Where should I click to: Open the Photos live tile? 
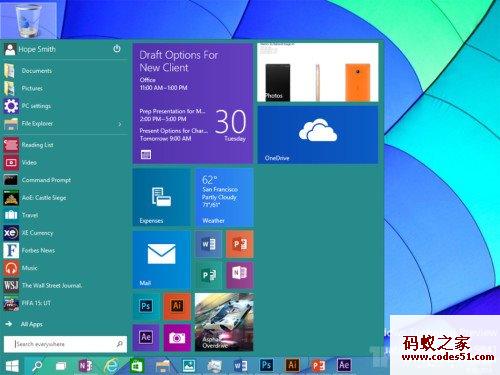pos(318,72)
